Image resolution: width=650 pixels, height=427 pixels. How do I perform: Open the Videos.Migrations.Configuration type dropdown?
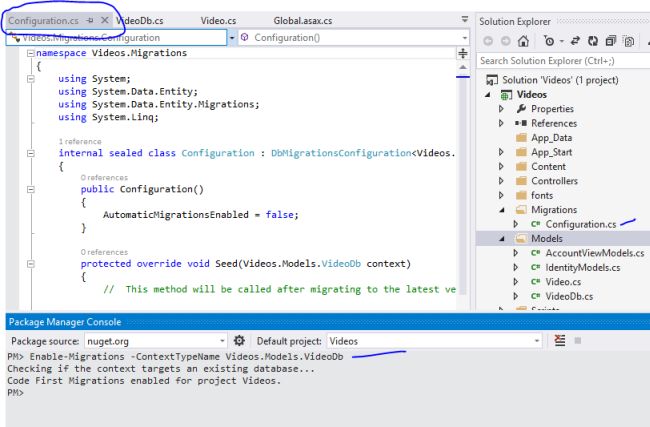(232, 38)
